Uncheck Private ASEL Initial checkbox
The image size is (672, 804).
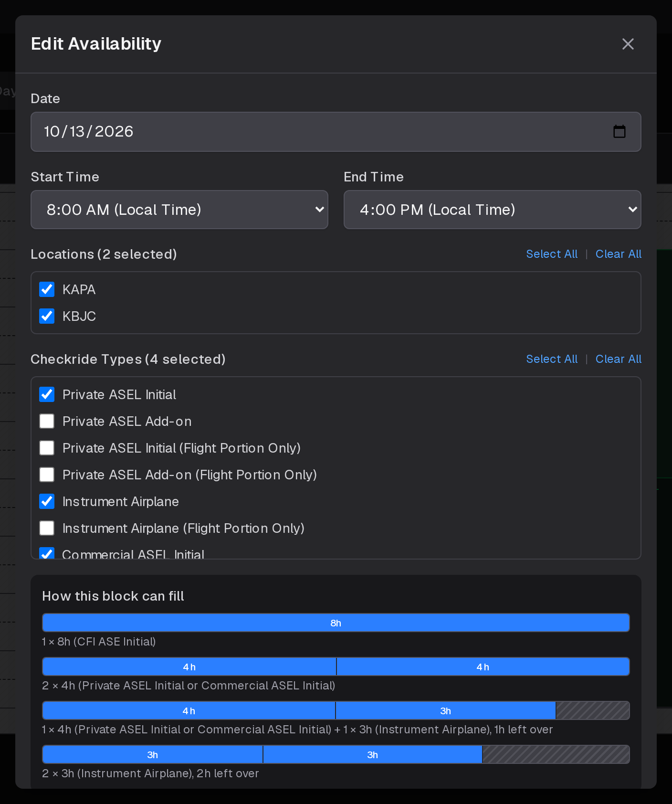[47, 394]
